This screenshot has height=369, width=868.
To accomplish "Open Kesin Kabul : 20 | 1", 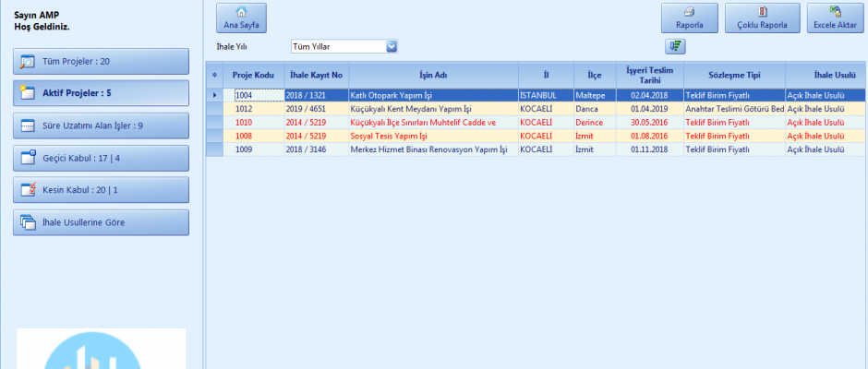I will click(102, 190).
